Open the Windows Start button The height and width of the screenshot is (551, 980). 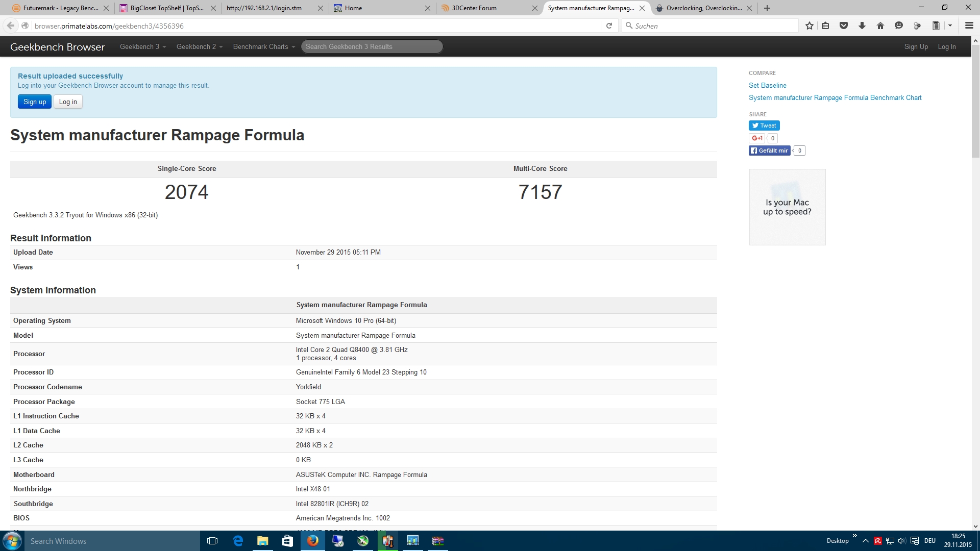coord(12,541)
